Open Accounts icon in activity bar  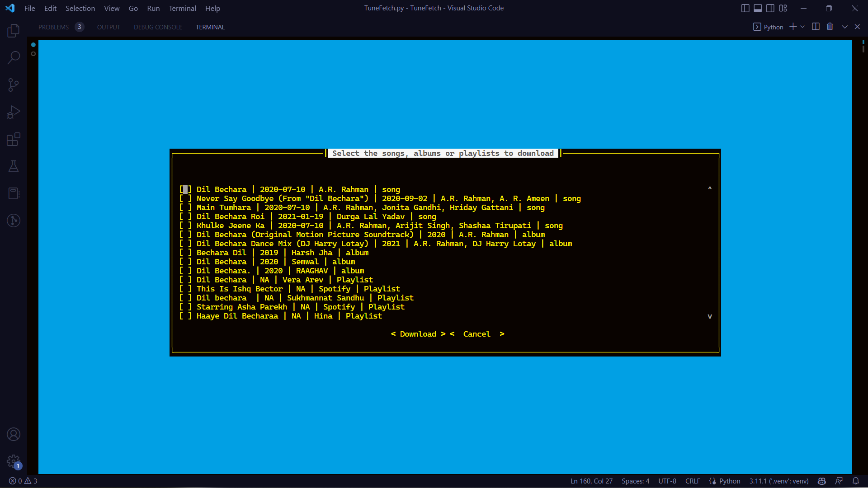[14, 434]
